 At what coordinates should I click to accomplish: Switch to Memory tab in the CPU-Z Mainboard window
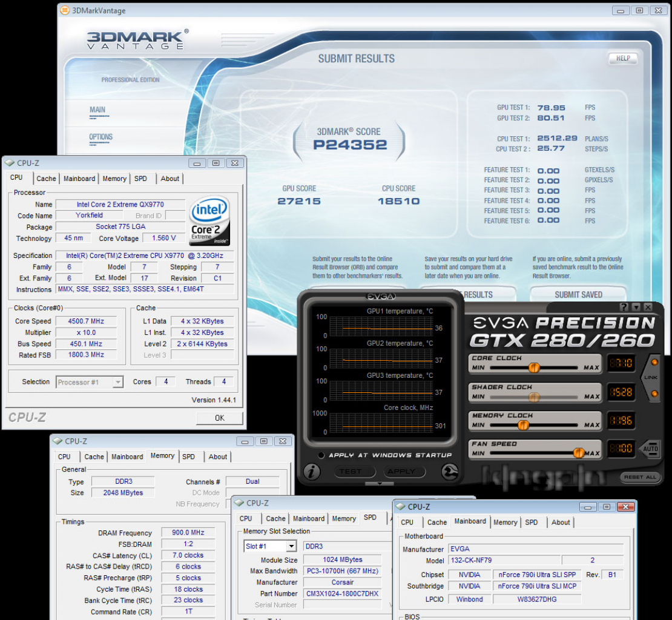(x=506, y=523)
